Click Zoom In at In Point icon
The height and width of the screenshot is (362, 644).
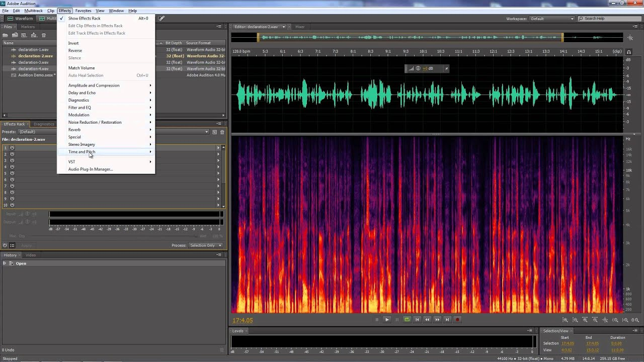tap(615, 320)
